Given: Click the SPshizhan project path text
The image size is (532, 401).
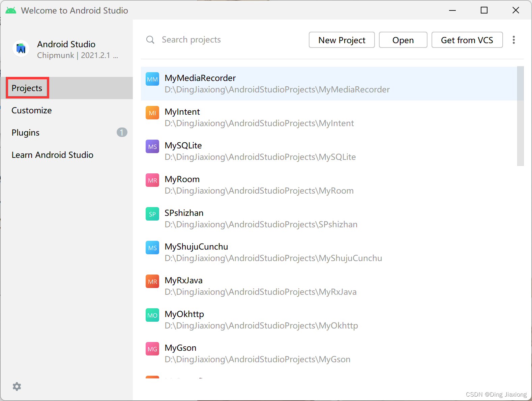Looking at the screenshot, I should pyautogui.click(x=261, y=224).
